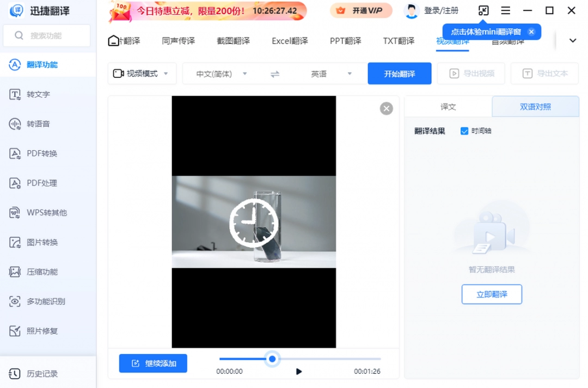This screenshot has width=588, height=388.
Task: Click the 开始翻译 button
Action: coord(399,73)
